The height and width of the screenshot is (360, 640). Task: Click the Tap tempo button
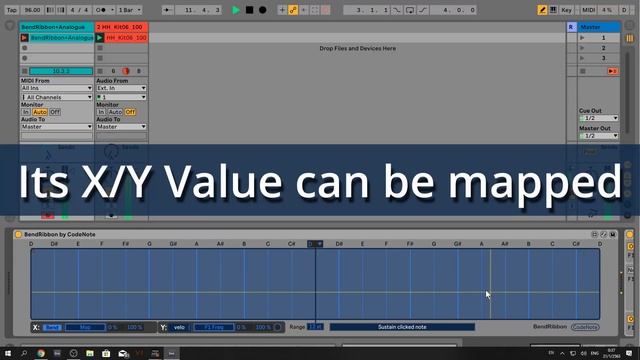[12, 10]
